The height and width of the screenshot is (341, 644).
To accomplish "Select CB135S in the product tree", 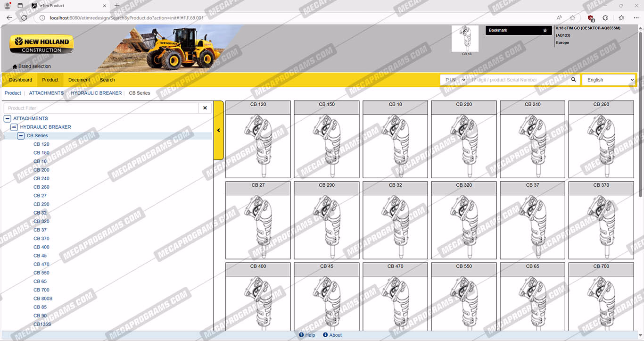I will coord(42,324).
